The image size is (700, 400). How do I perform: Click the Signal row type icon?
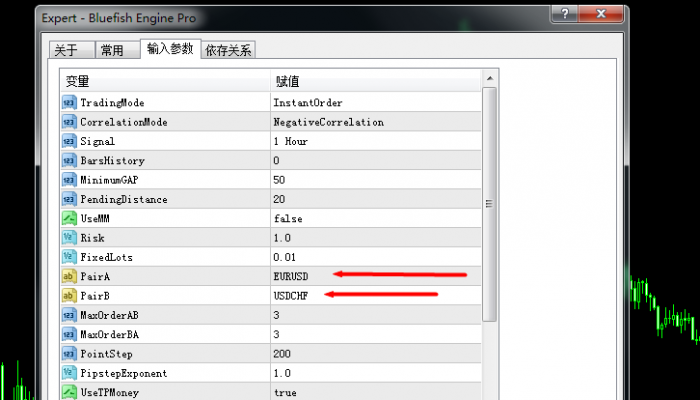click(69, 141)
